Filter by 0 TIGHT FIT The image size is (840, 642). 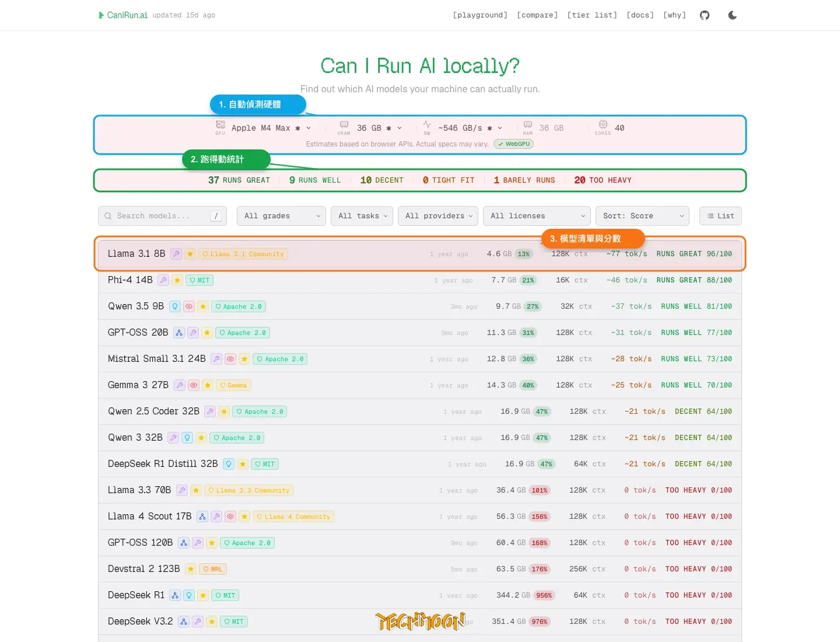coord(449,180)
